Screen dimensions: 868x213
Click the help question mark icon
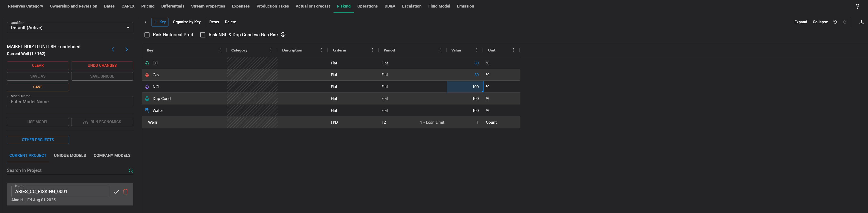(857, 6)
